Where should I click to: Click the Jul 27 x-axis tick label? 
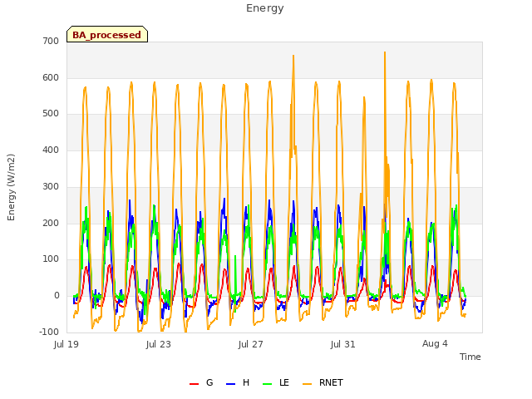tap(251, 344)
